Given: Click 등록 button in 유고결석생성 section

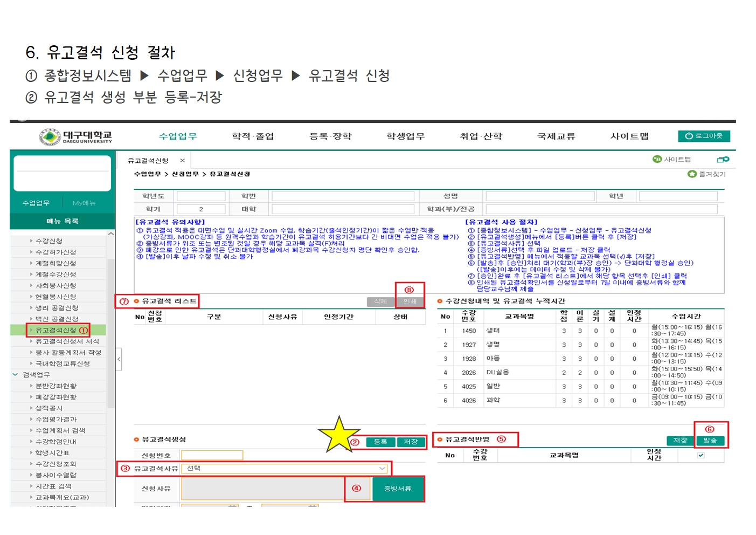Looking at the screenshot, I should coord(380,442).
